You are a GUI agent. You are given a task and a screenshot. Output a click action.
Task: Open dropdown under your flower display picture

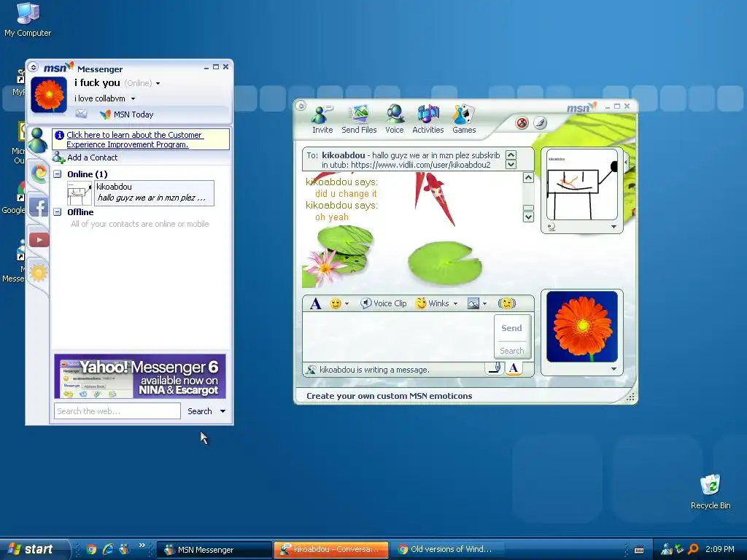coord(614,369)
